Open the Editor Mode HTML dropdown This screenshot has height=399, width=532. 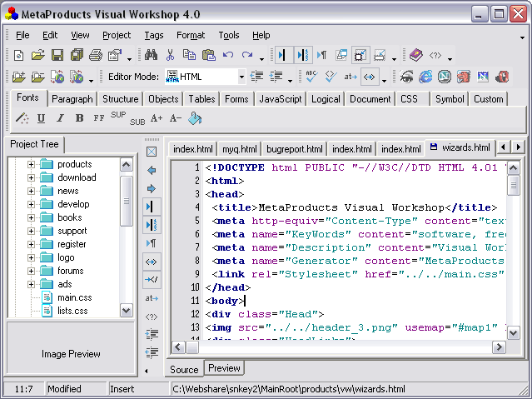tap(241, 77)
